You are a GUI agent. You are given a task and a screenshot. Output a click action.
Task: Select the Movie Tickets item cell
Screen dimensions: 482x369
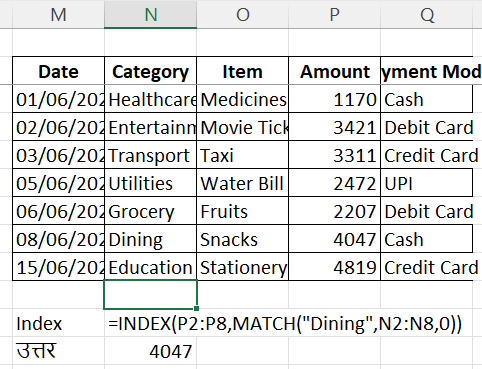coord(243,127)
